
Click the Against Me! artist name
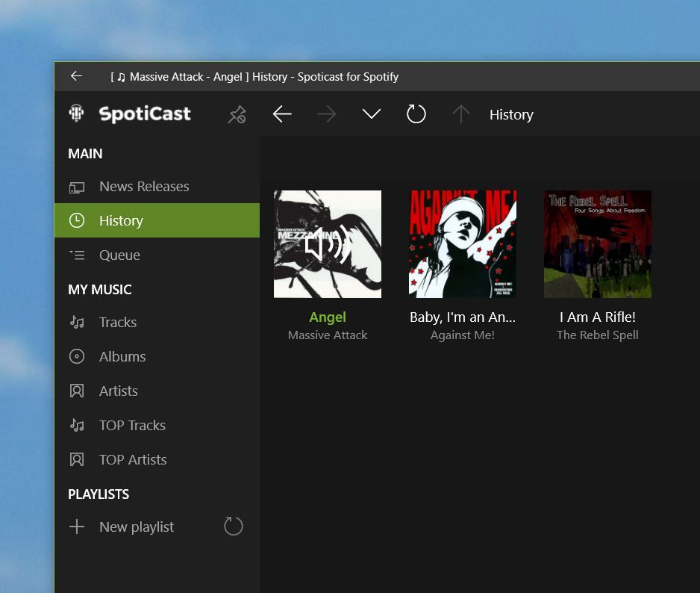click(463, 335)
